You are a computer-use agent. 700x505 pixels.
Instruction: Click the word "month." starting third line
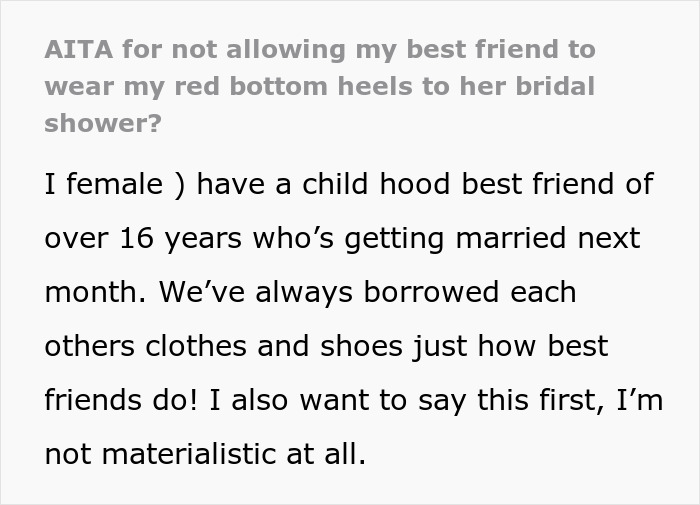point(95,292)
